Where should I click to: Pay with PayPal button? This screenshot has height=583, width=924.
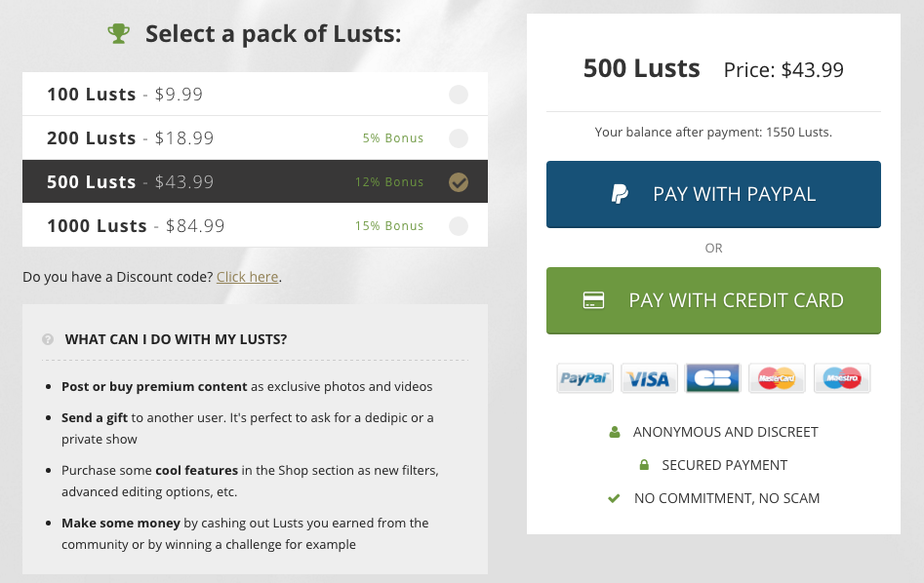pyautogui.click(x=713, y=194)
